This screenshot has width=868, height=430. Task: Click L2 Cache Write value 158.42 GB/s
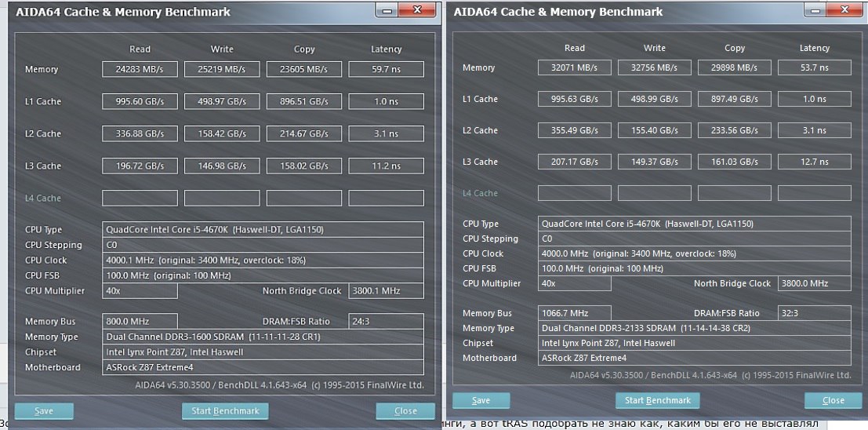(222, 133)
